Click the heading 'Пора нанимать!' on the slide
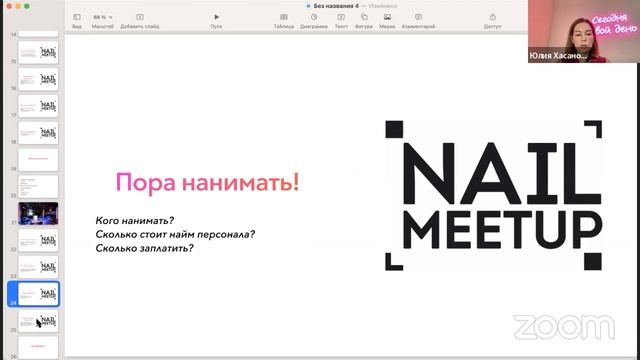Viewport: 640px width, 360px height. coord(207,182)
